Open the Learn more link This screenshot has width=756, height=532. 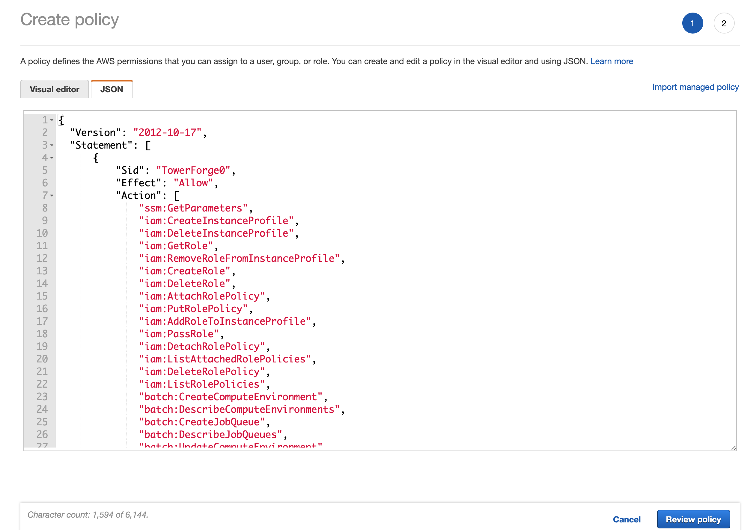(x=612, y=61)
